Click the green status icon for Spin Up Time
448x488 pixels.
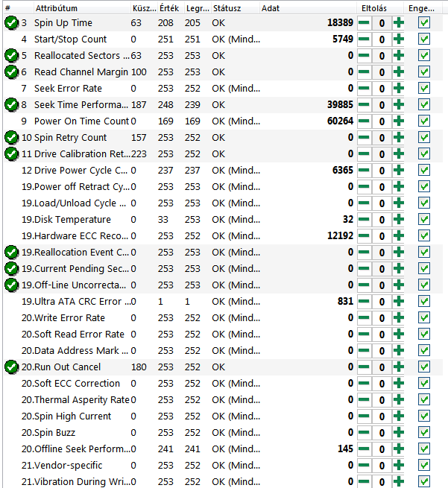pyautogui.click(x=11, y=23)
